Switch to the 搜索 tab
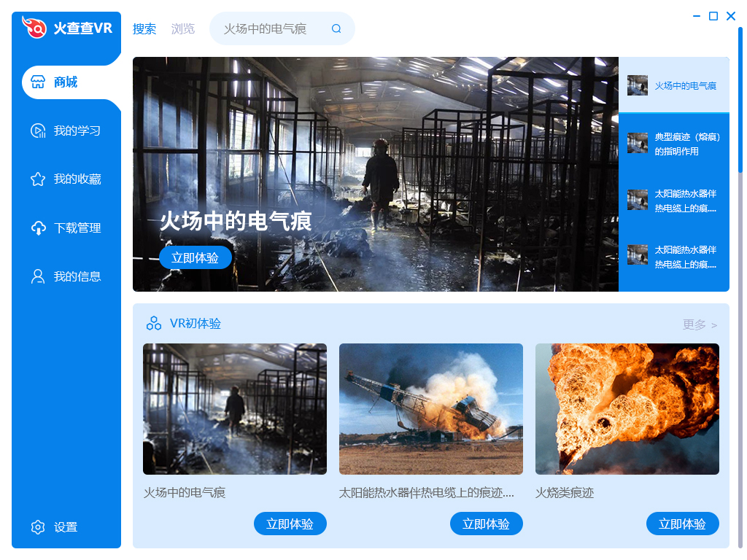This screenshot has height=560, width=747. coord(144,28)
